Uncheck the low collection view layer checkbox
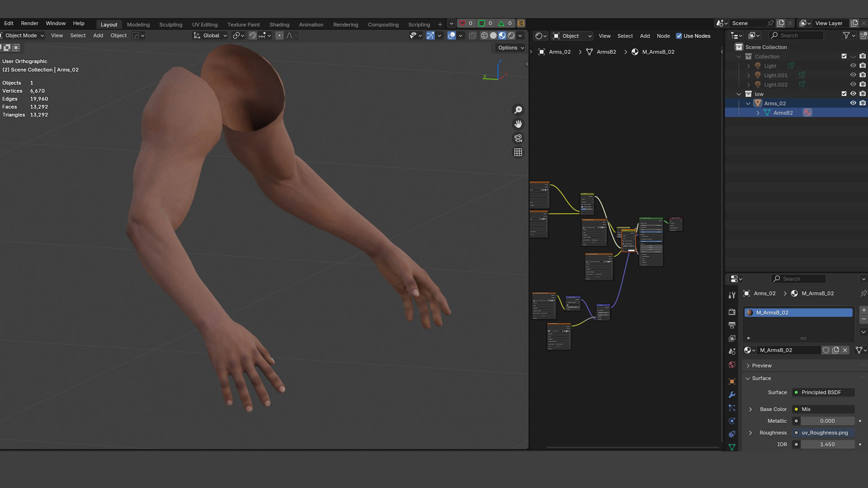 pyautogui.click(x=844, y=94)
